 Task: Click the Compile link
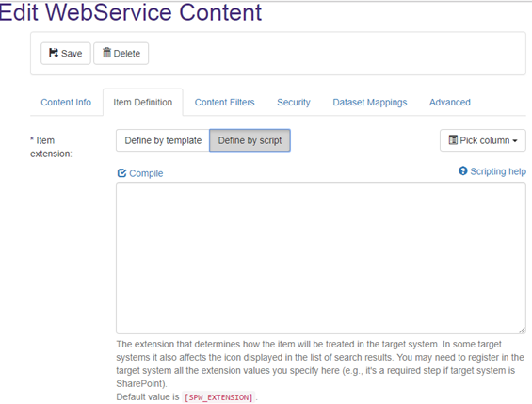[x=140, y=173]
